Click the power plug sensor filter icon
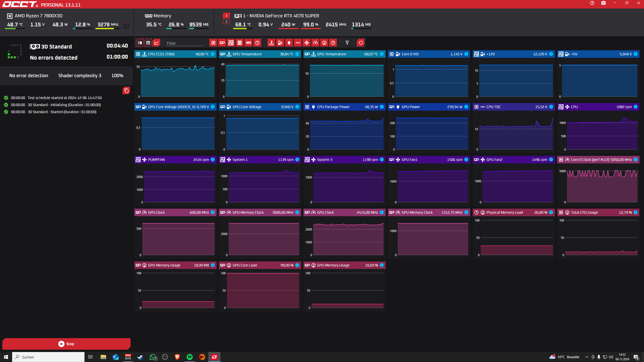 289,43
